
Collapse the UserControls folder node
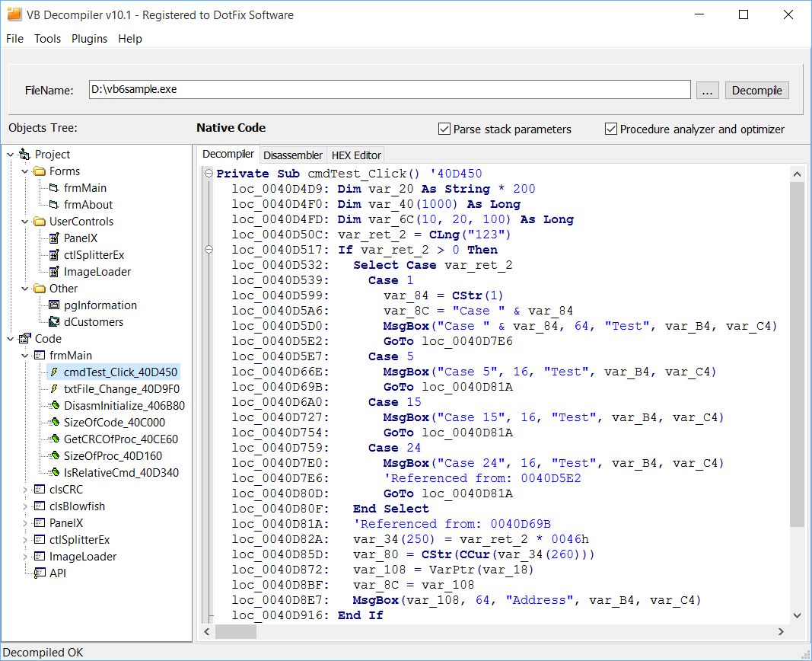coord(24,222)
